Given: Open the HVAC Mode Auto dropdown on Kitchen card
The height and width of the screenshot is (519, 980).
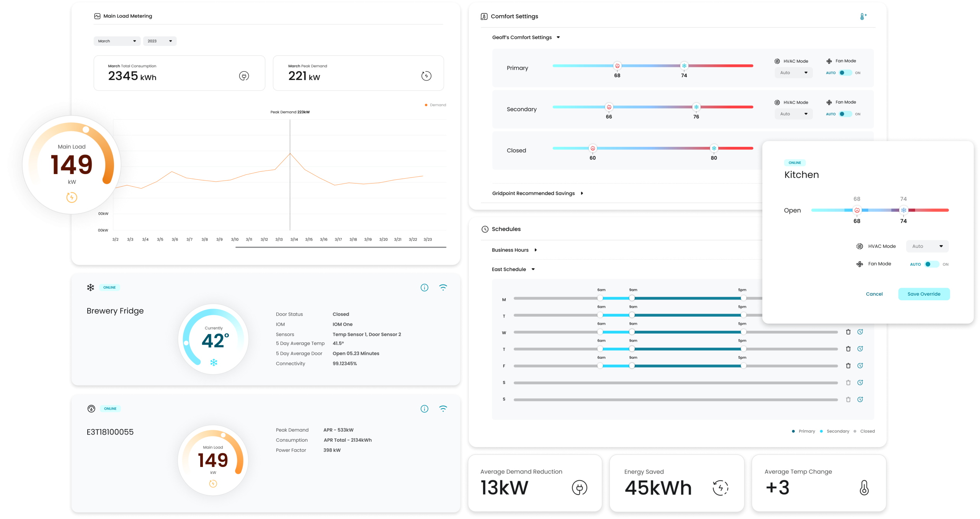Looking at the screenshot, I should coord(927,246).
